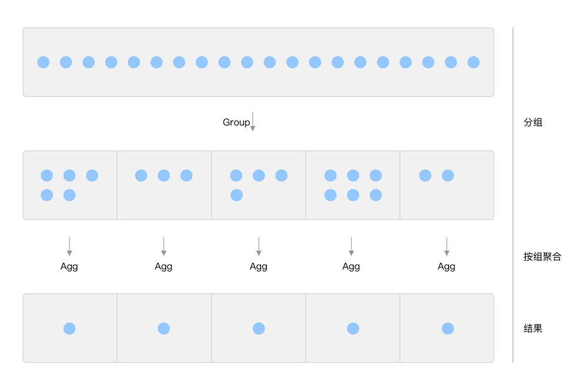This screenshot has height=389, width=588.
Task: Click the result dot in the center cell
Action: pyautogui.click(x=259, y=328)
